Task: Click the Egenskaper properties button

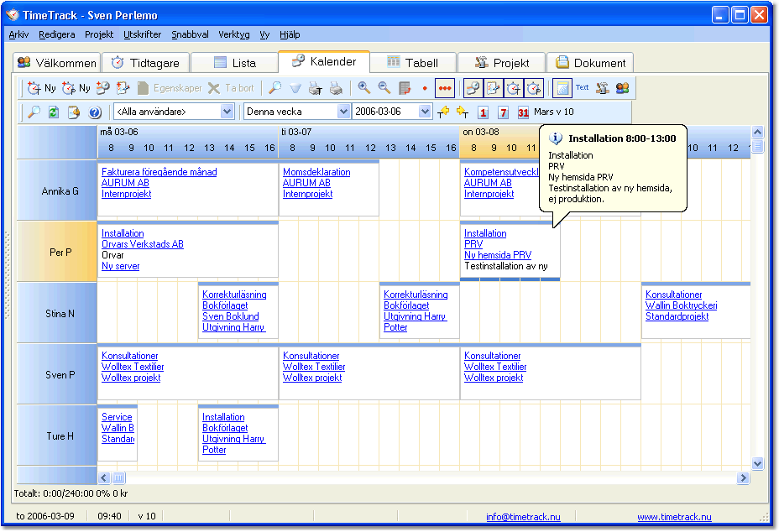Action: coord(170,88)
